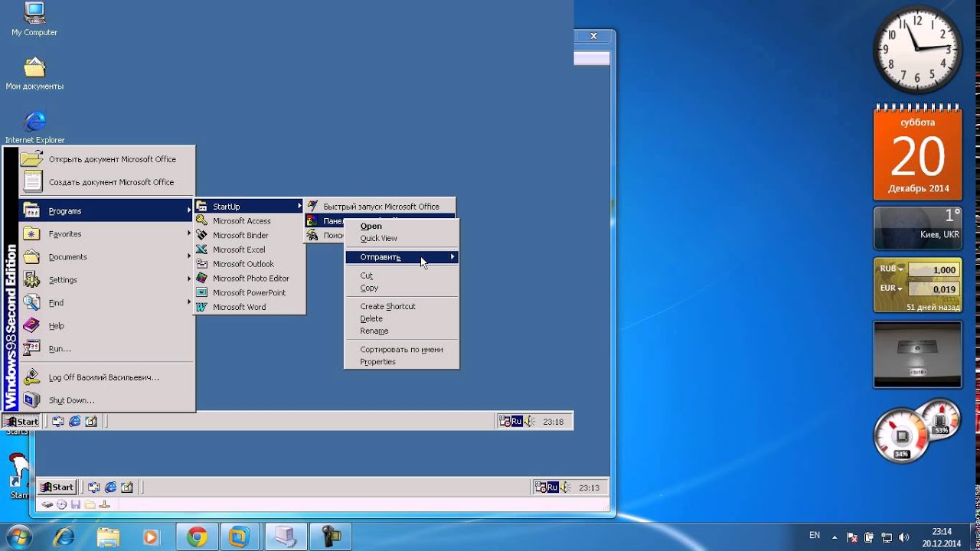Click the inner Windows 98 Start button
Image resolution: width=980 pixels, height=551 pixels.
point(21,421)
